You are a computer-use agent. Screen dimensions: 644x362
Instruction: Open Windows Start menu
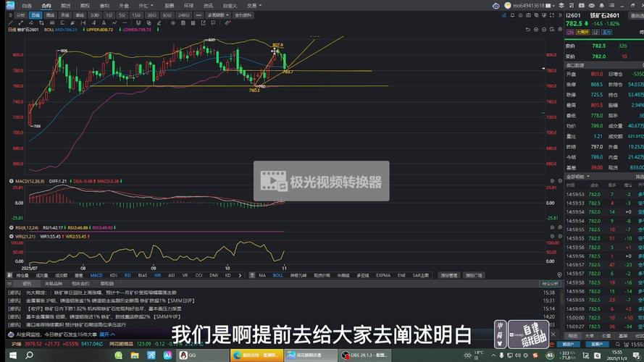12,355
